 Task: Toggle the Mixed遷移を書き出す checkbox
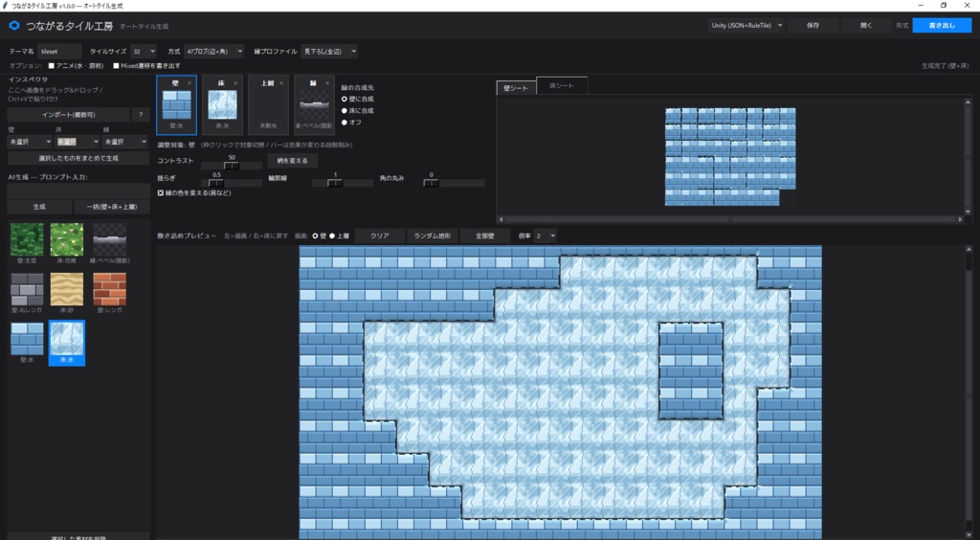116,66
